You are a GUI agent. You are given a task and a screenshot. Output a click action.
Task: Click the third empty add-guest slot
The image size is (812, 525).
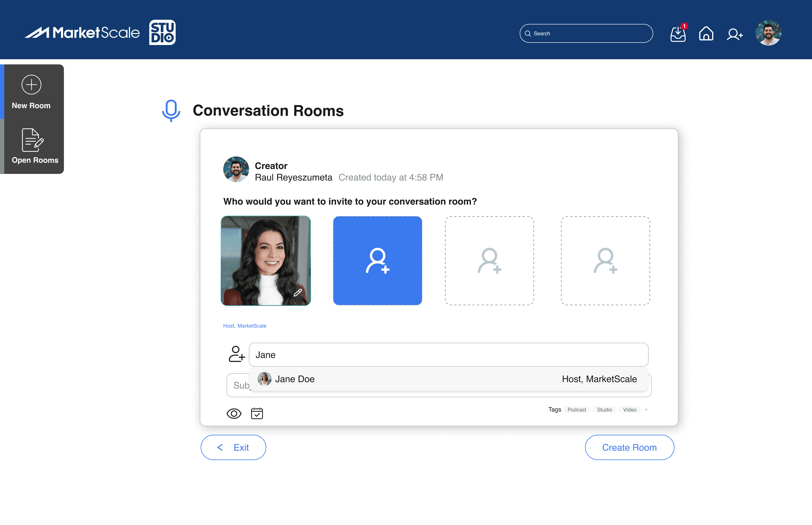click(489, 261)
